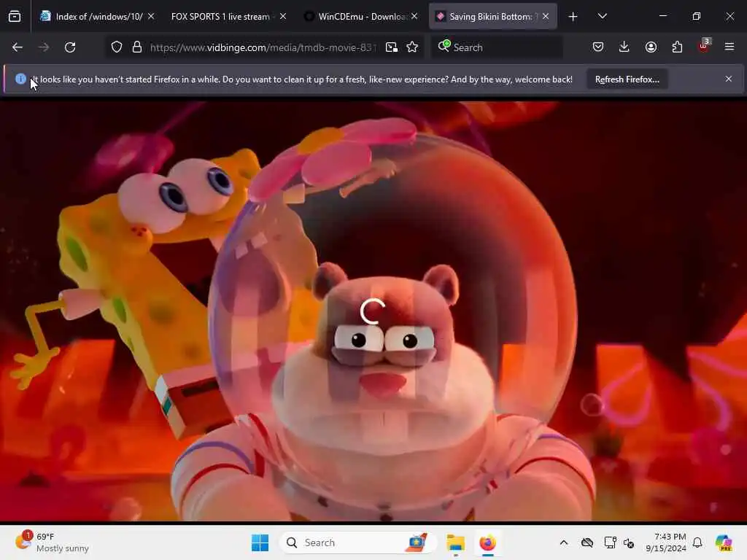Open the Windows Start menu
747x560 pixels.
click(260, 542)
